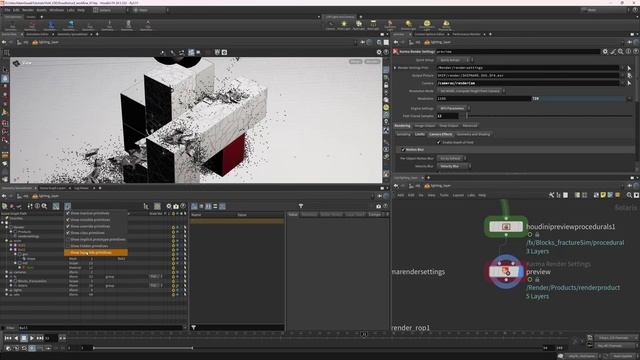Toggle Show class primitives option
This screenshot has width=640, height=360.
coord(96,233)
